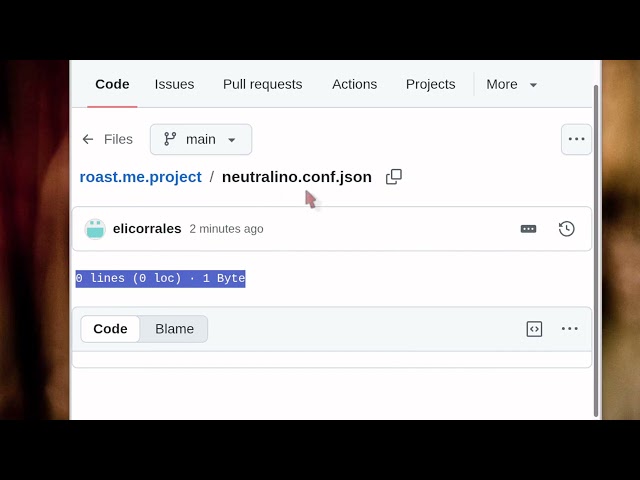This screenshot has height=480, width=640.
Task: Expand commit message details ellipsis
Action: [528, 229]
